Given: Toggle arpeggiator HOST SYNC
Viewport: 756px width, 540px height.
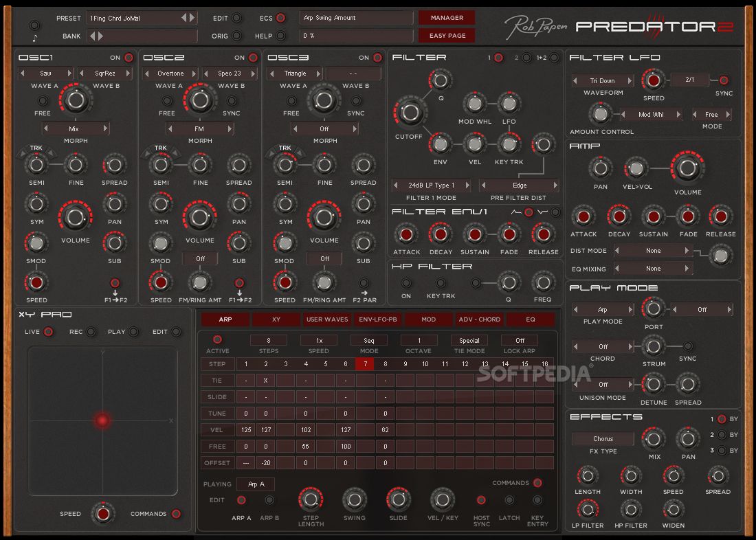Looking at the screenshot, I should (x=480, y=500).
